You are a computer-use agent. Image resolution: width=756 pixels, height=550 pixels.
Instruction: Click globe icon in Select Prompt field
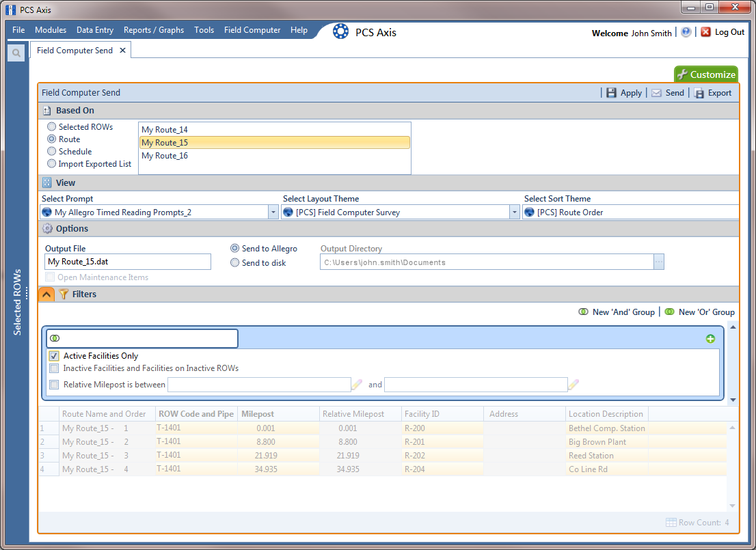47,212
